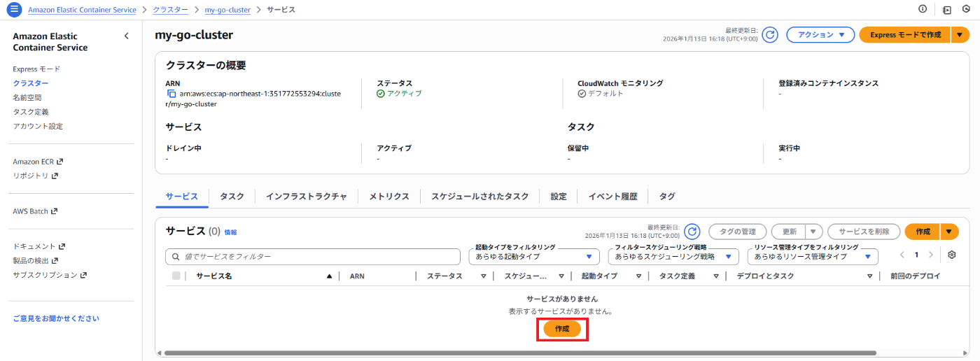This screenshot has width=980, height=361.
Task: Open the イベント履歴 tab
Action: 613,197
